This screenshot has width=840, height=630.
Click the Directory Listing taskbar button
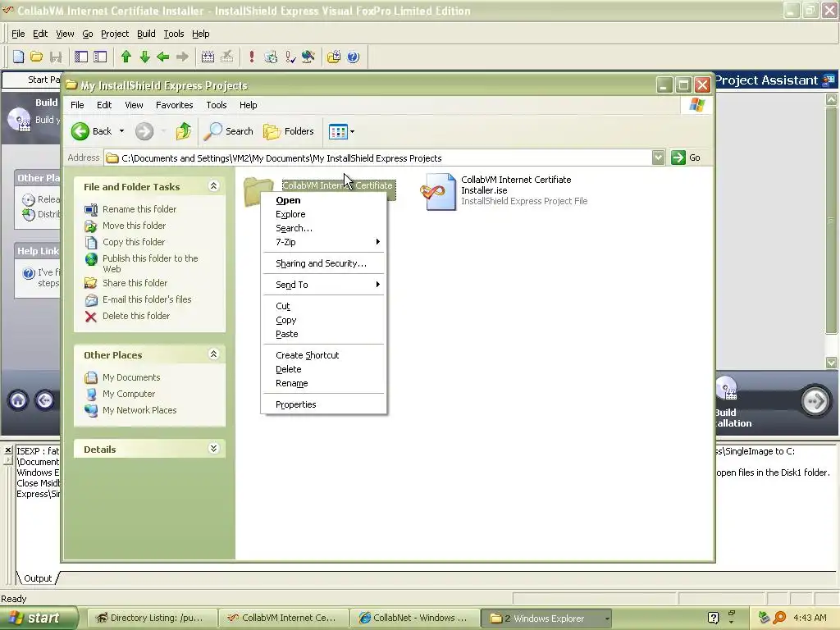pos(151,619)
